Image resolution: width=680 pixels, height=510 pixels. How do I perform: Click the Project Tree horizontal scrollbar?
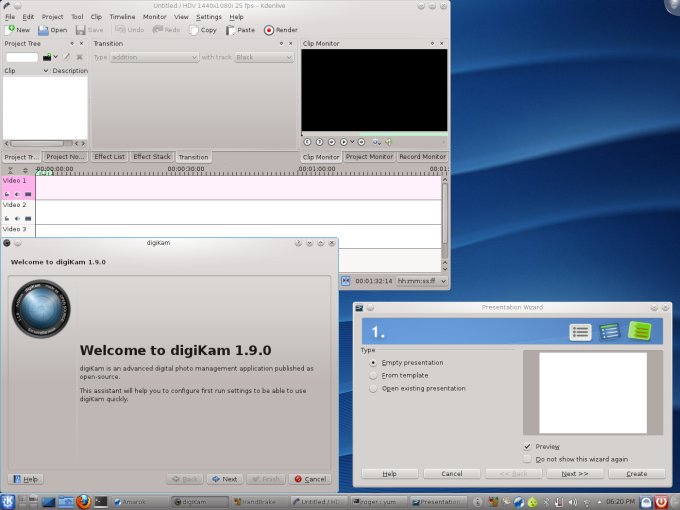click(37, 144)
